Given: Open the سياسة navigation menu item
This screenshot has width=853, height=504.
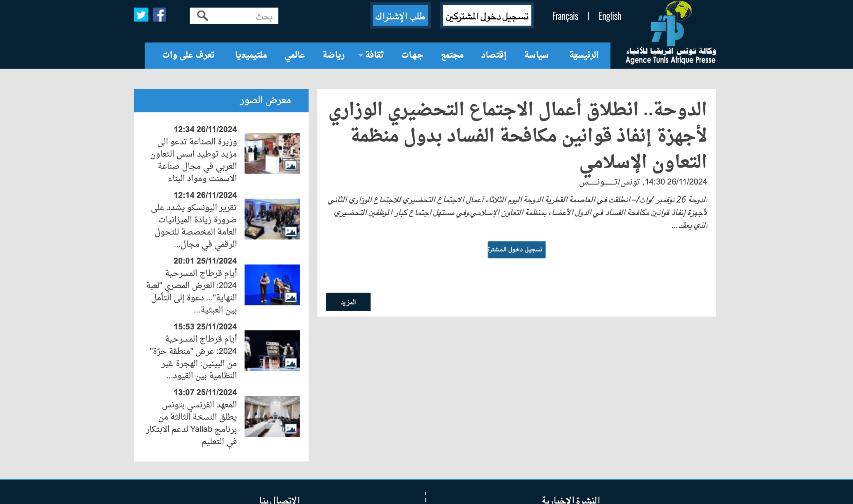Looking at the screenshot, I should 536,55.
